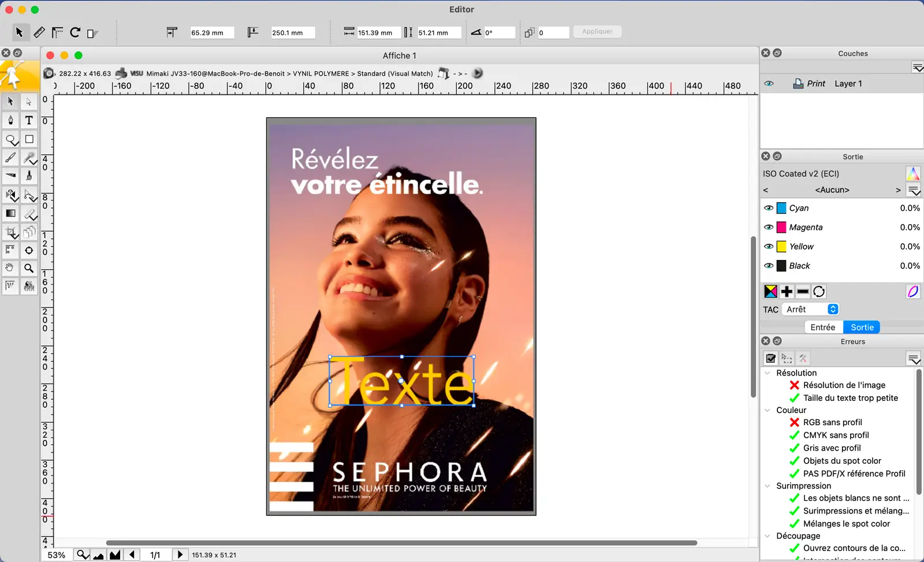Select 'Résolution de l'image' error row
The image size is (924, 562).
[844, 385]
